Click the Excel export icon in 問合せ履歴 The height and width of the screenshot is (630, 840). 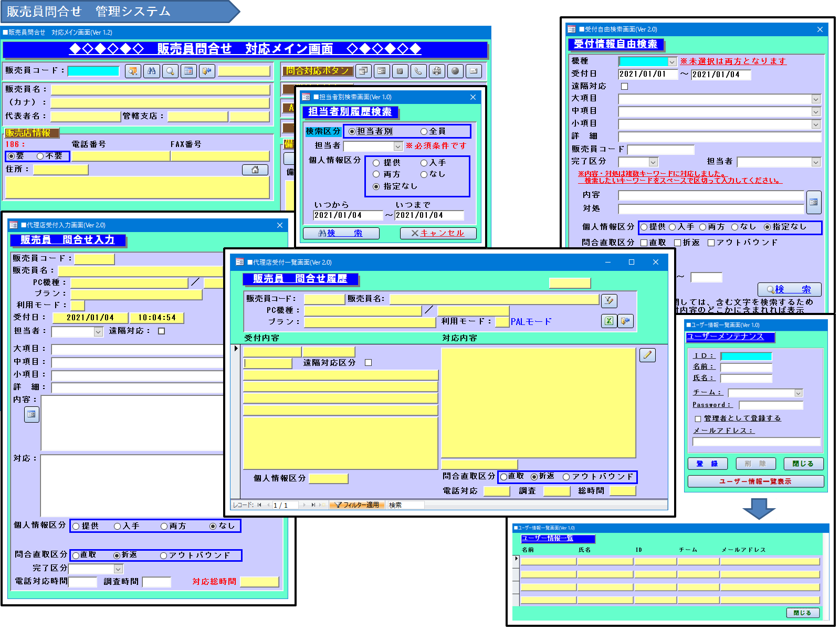tap(608, 321)
